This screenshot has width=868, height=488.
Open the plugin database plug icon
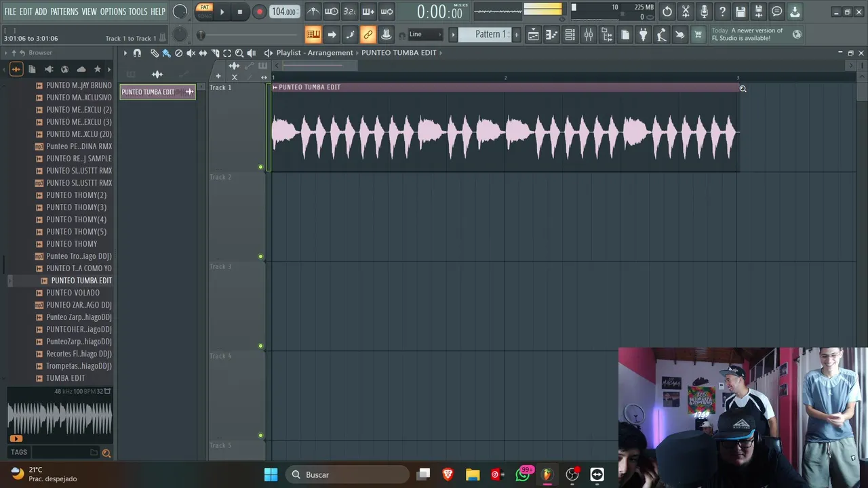tap(644, 35)
